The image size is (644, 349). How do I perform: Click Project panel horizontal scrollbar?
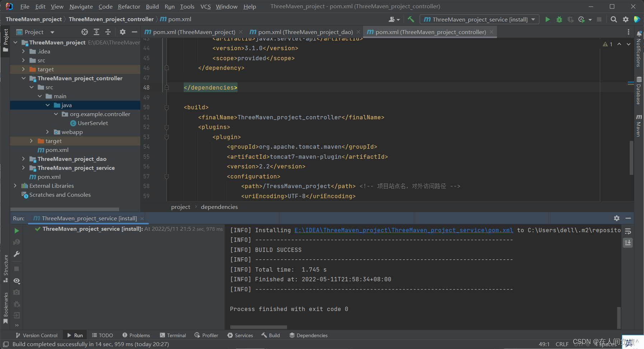[x=65, y=209]
